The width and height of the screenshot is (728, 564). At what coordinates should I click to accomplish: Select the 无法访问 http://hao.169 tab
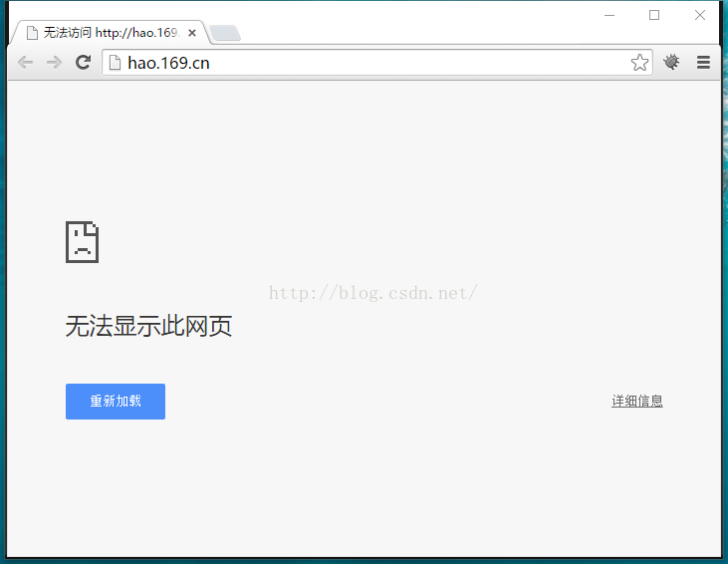pos(111,33)
